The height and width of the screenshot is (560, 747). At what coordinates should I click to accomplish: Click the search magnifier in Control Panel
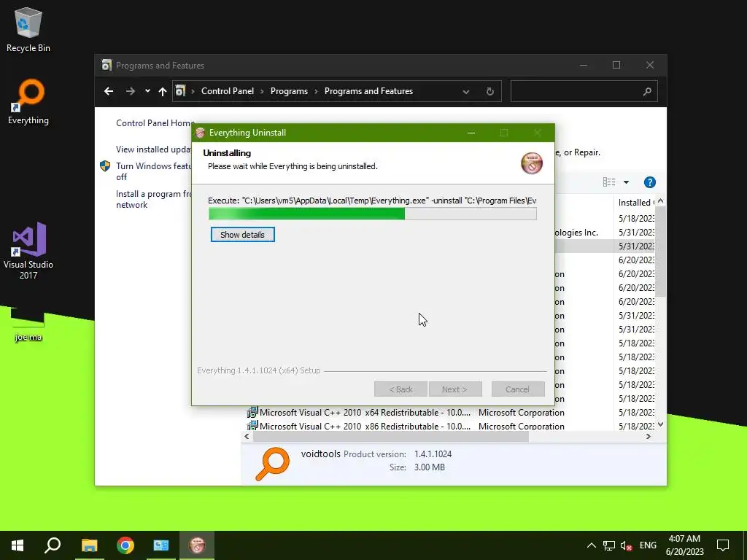(x=647, y=91)
